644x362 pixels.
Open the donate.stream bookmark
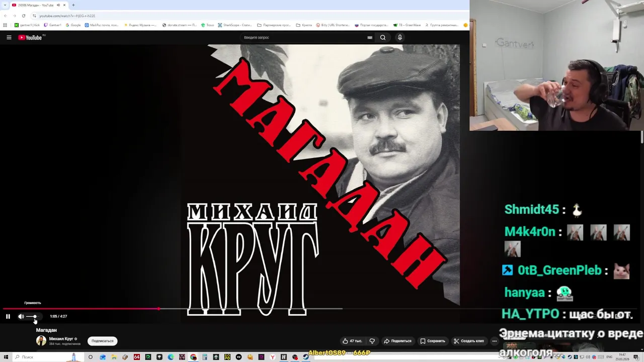180,25
